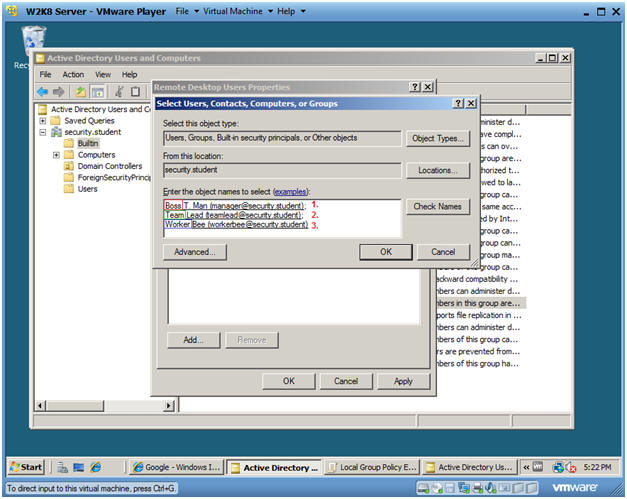The height and width of the screenshot is (499, 627).
Task: Expand the Computers container node
Action: (56, 155)
